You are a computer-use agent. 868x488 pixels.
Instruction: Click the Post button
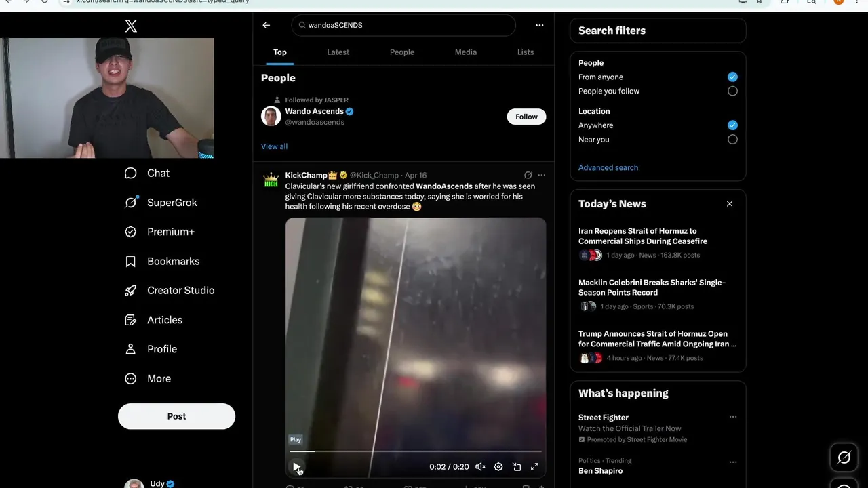click(176, 416)
